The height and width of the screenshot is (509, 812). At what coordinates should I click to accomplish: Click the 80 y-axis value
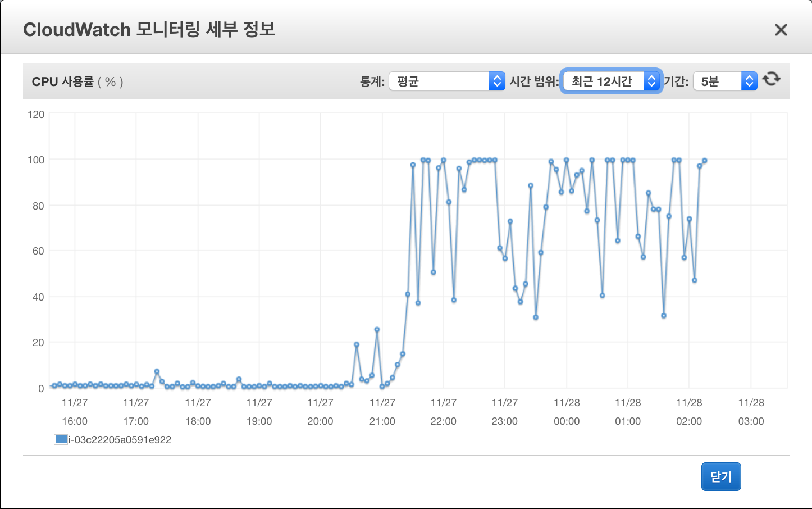coord(38,206)
